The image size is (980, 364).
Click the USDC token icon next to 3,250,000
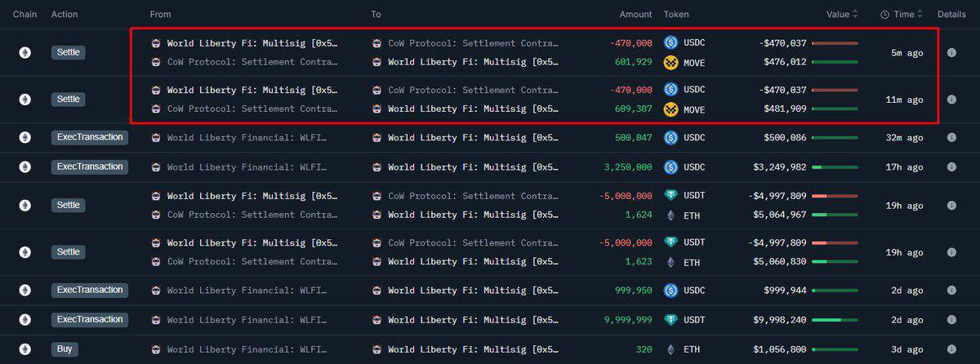coord(671,166)
